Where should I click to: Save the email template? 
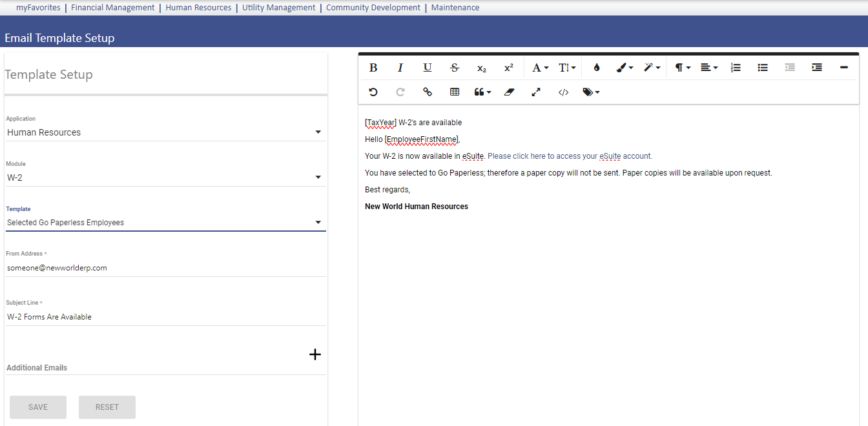(x=37, y=407)
